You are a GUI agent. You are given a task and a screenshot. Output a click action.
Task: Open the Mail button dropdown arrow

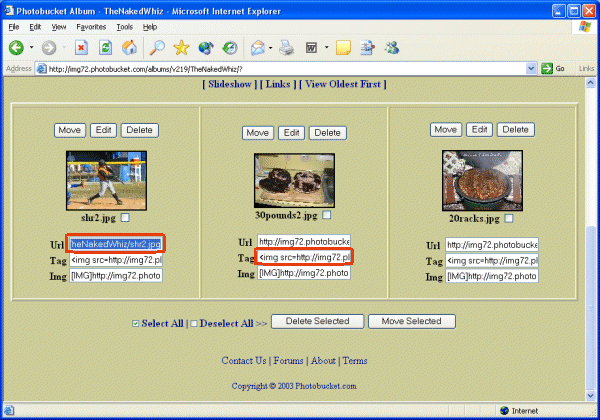[271, 48]
